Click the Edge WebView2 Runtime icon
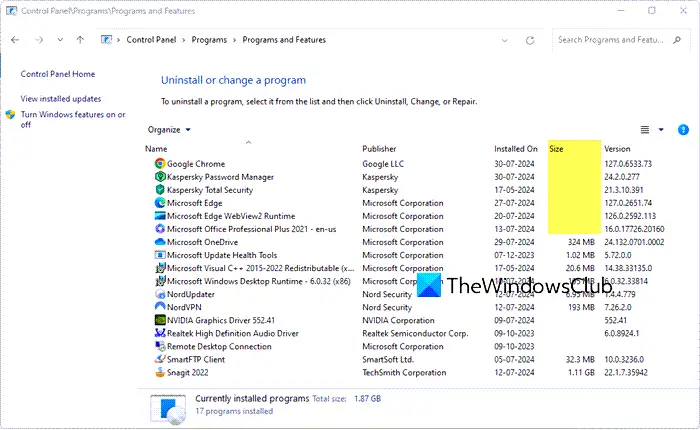Image resolution: width=700 pixels, height=430 pixels. click(160, 216)
